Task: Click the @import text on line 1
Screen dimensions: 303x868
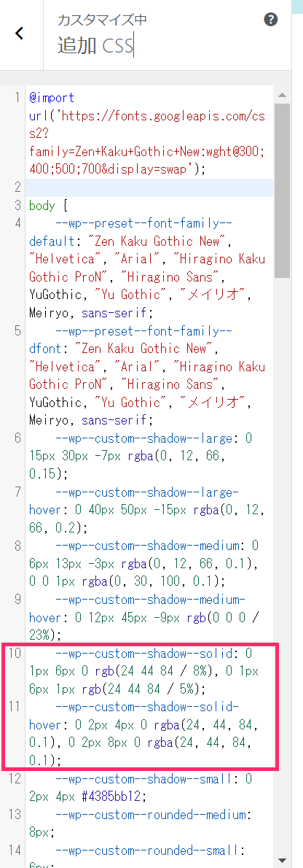Action: [x=52, y=98]
